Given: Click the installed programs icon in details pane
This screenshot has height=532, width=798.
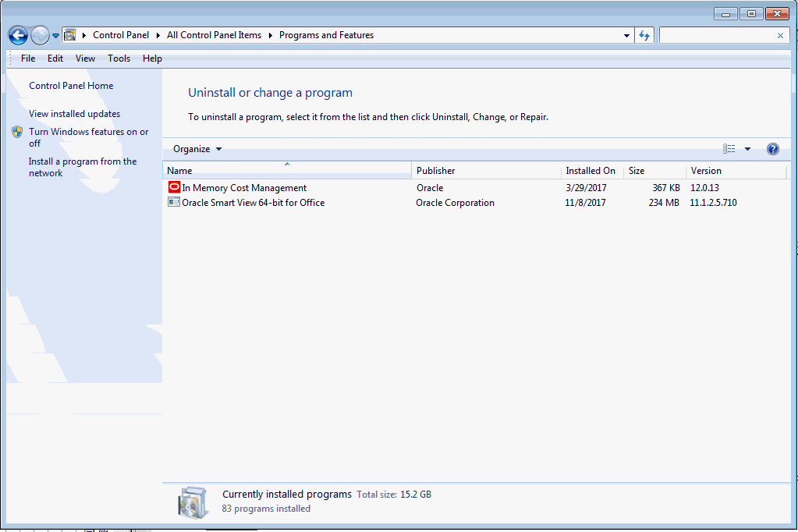Looking at the screenshot, I should click(193, 502).
